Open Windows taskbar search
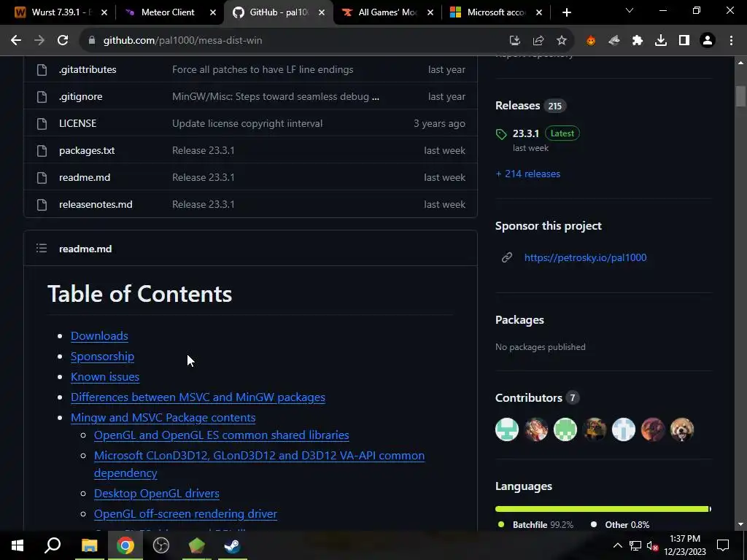This screenshot has width=747, height=560. 53,545
